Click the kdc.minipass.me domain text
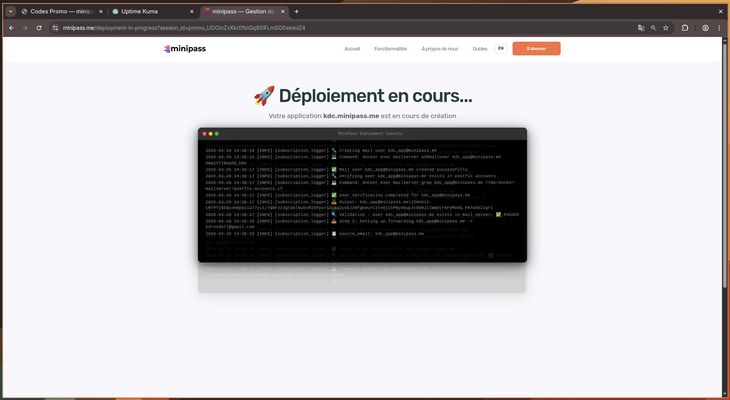 tap(351, 116)
